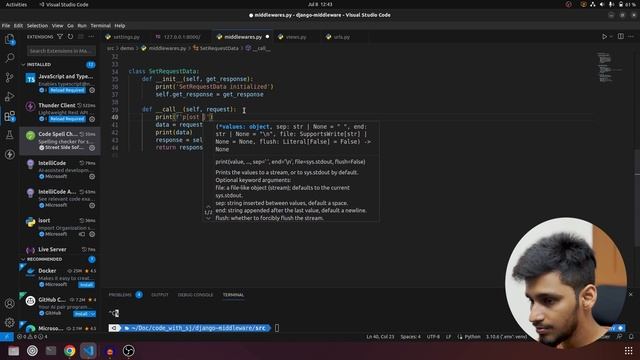Open the Output panel tab
Viewport: 640px width, 360px height.
click(x=160, y=295)
